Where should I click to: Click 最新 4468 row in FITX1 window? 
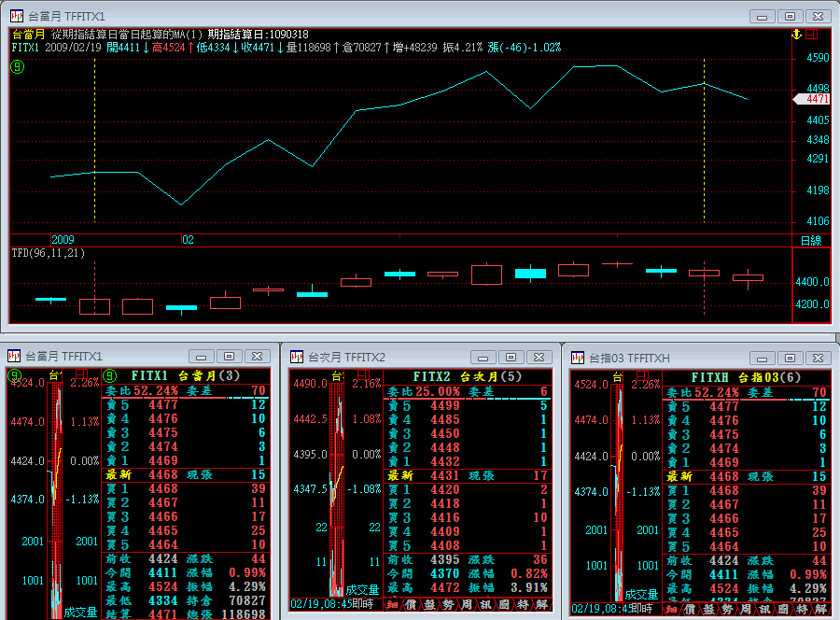(x=186, y=474)
